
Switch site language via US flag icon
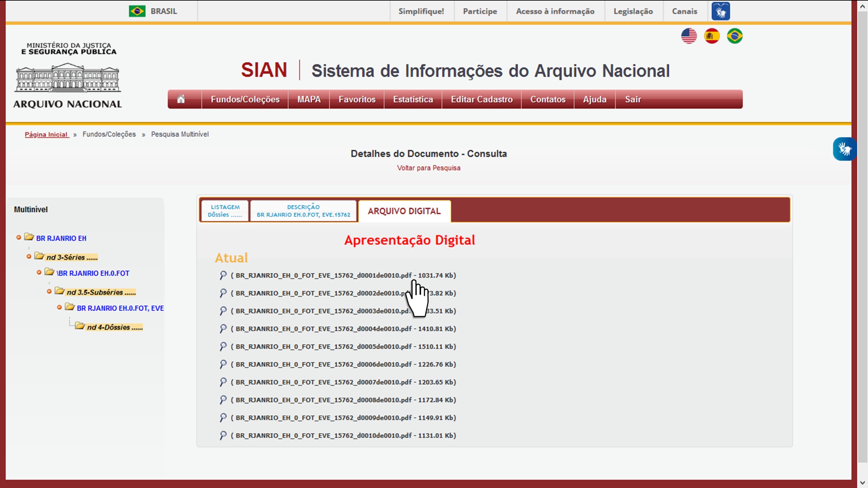[689, 36]
